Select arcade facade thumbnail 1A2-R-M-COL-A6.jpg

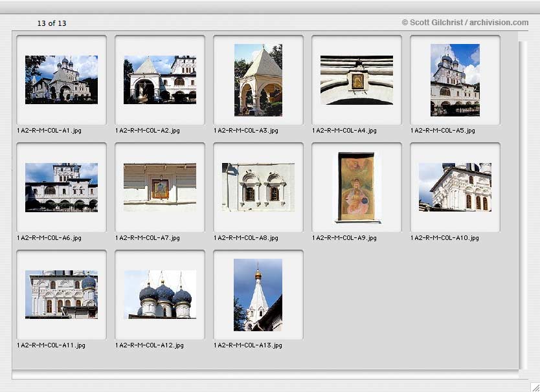62,187
